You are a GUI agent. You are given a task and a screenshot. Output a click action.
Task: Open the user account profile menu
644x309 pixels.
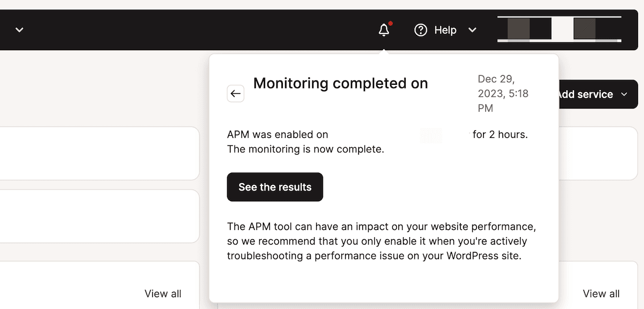coord(559,29)
